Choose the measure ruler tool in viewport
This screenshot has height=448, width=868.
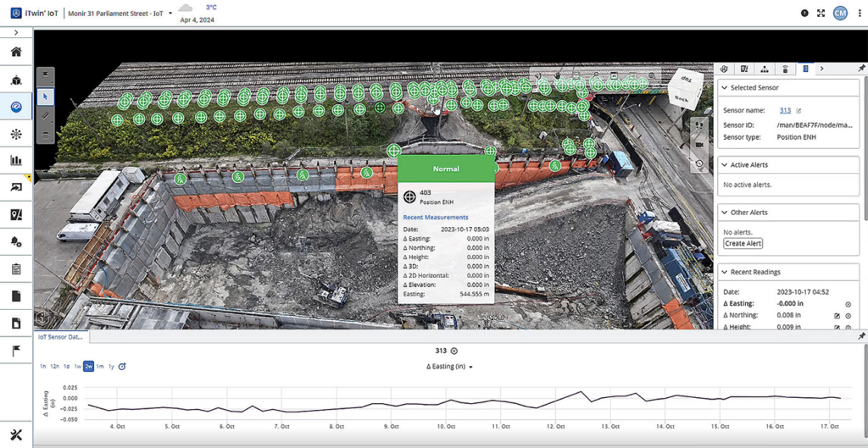pyautogui.click(x=46, y=115)
